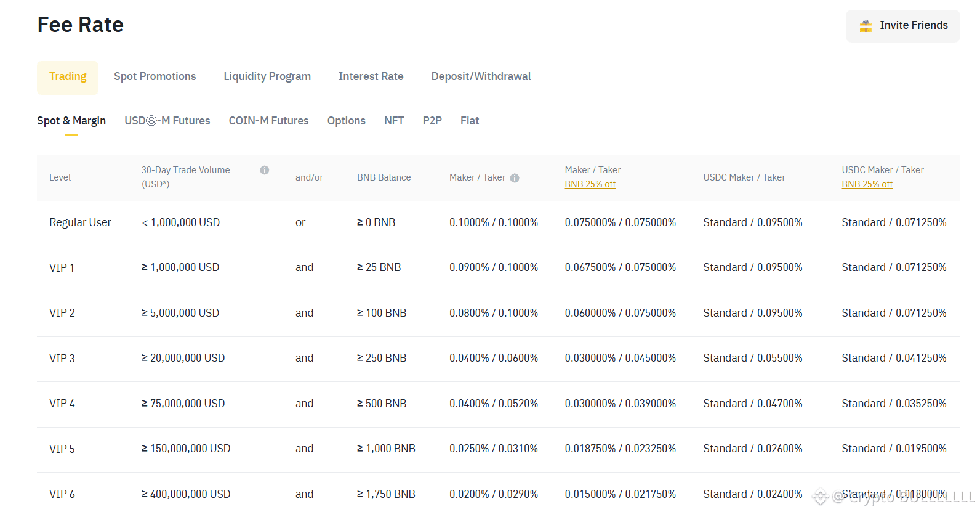Click the Standard / 0.04700% USDC cell
Screen dimensions: 980x512
753,404
